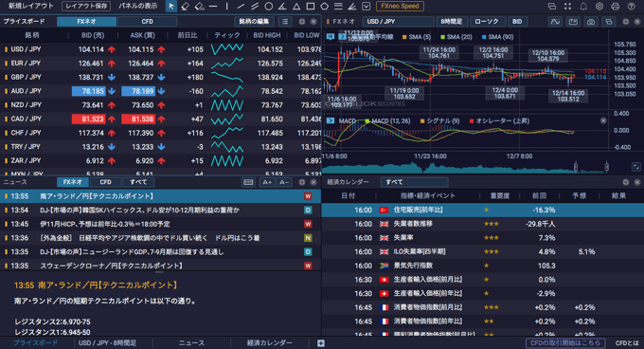Select the pentagon drawing tool

coord(325,7)
